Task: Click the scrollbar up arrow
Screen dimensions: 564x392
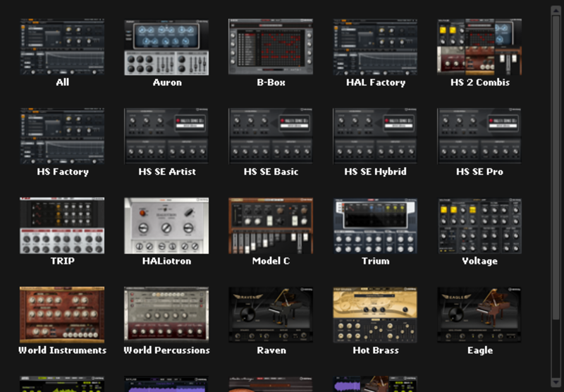Action: pyautogui.click(x=556, y=10)
